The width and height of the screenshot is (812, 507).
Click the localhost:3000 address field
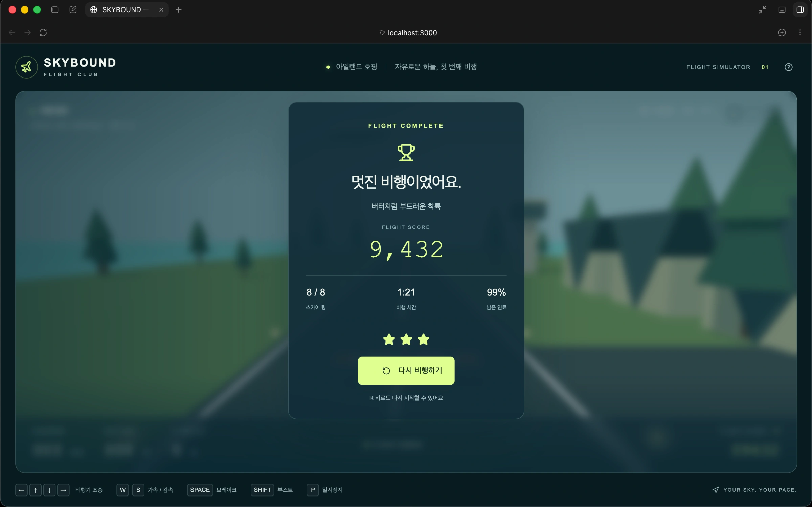(x=408, y=32)
